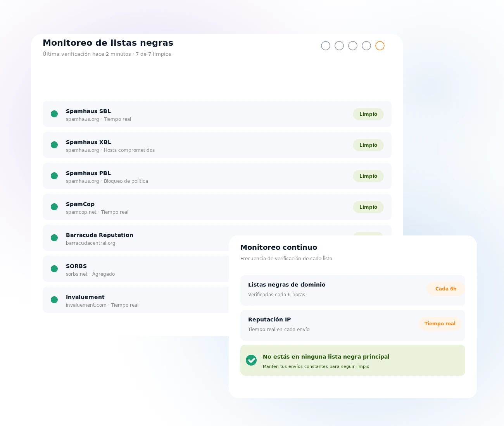
Task: Click 'barracudacentral.org' text
Action: point(91,243)
